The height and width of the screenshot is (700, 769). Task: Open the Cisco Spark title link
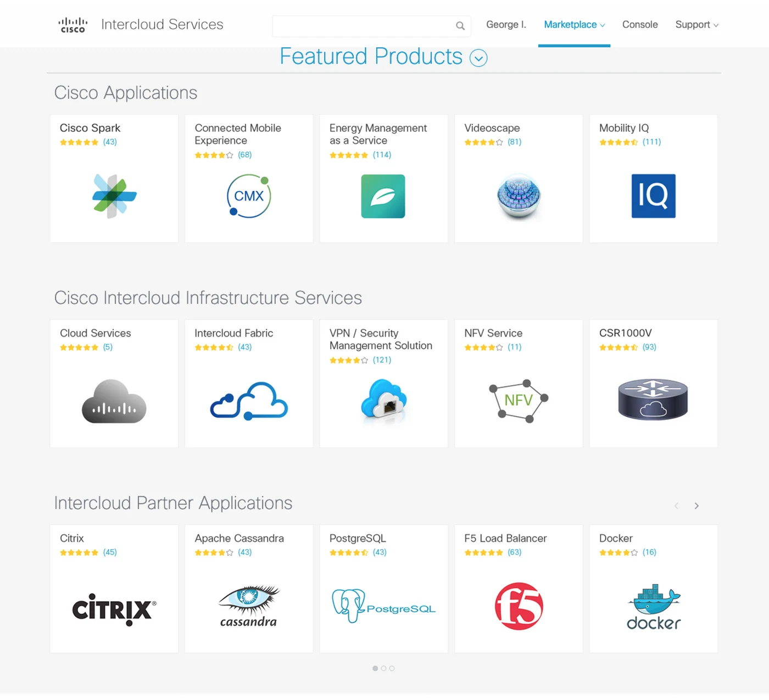[x=90, y=128]
